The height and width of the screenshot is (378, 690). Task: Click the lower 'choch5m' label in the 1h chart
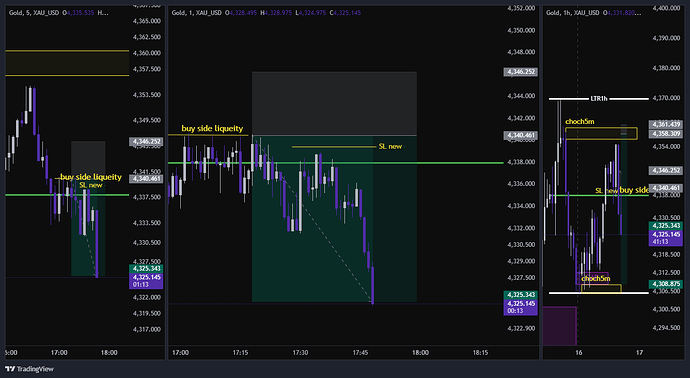click(595, 279)
